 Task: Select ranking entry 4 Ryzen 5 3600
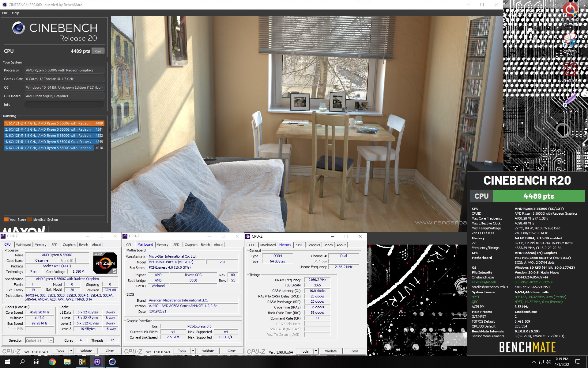tap(54, 142)
